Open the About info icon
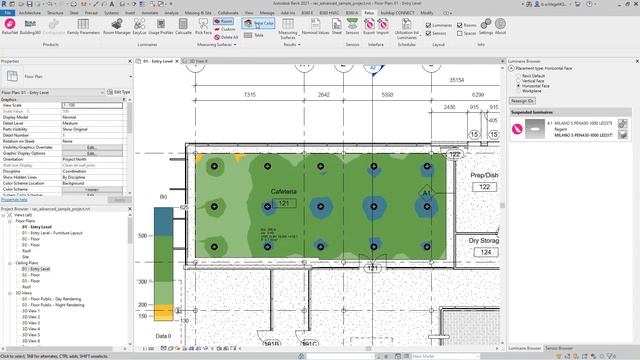This screenshot has width=640, height=360. pos(500,26)
